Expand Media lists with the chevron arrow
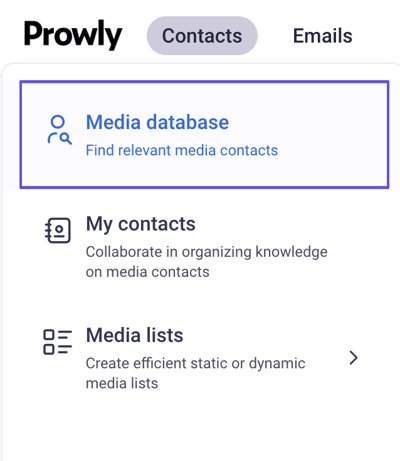 (353, 358)
